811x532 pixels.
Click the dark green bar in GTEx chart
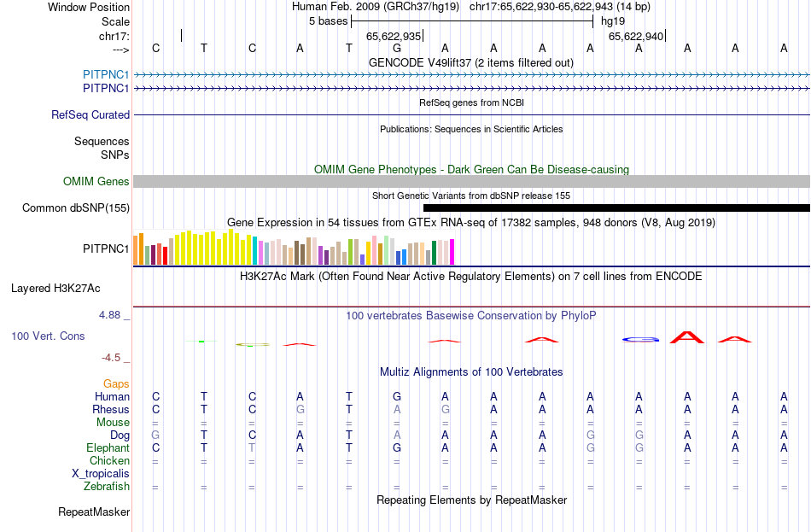(434, 253)
